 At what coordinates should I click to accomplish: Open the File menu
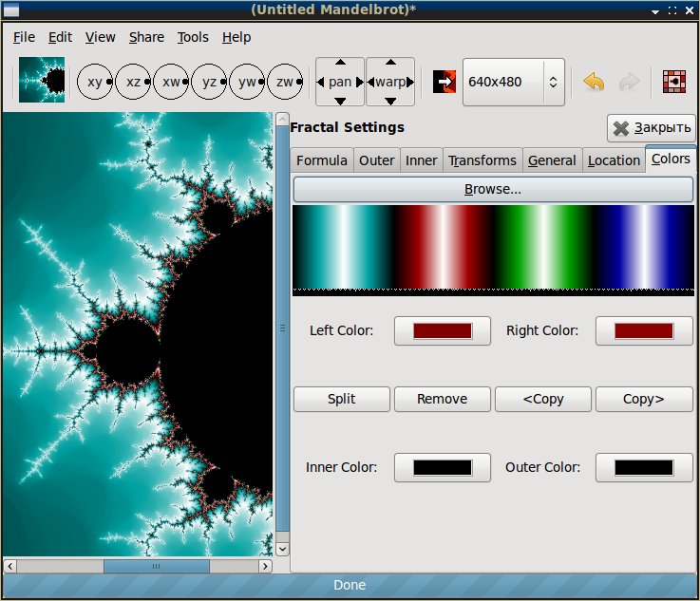pos(24,37)
